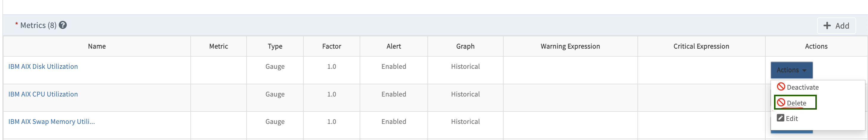Toggle the blue Actions dropdown for Disk Utilization
This screenshot has width=868, height=140.
tap(792, 70)
